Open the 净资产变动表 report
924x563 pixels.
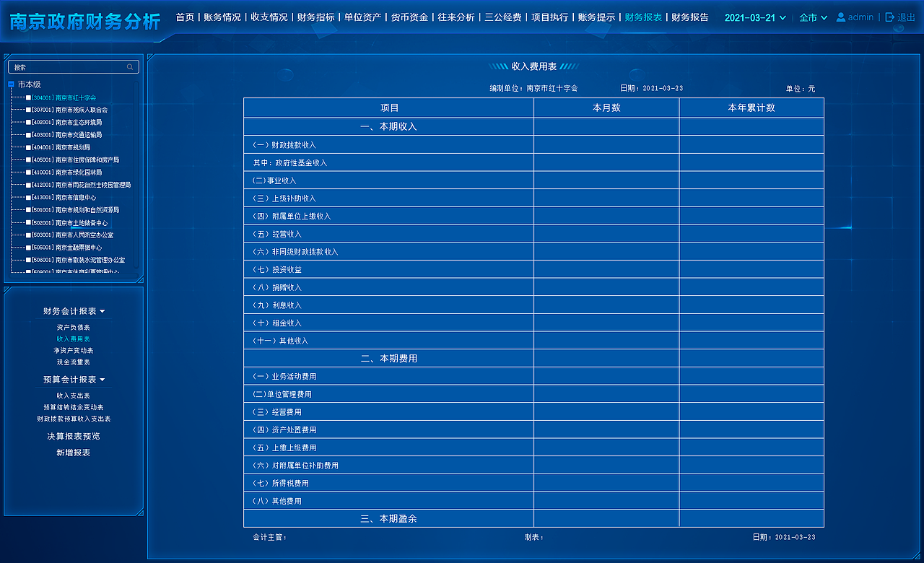(74, 351)
